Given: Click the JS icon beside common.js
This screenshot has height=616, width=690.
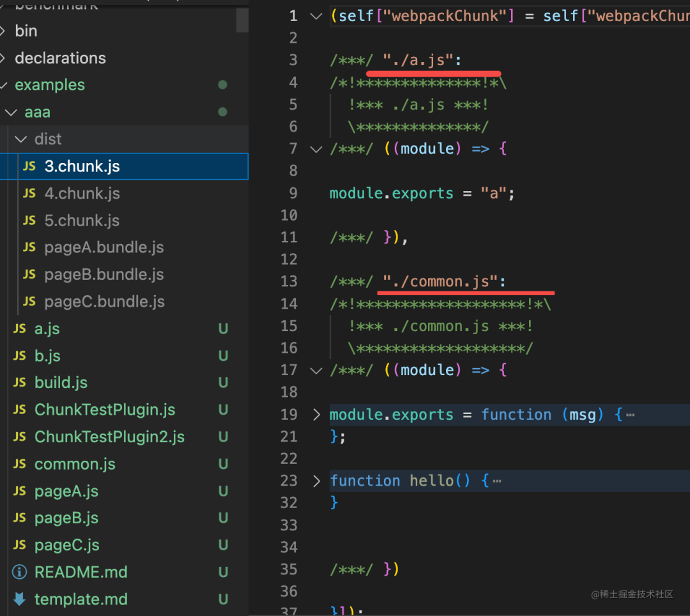Looking at the screenshot, I should tap(20, 465).
